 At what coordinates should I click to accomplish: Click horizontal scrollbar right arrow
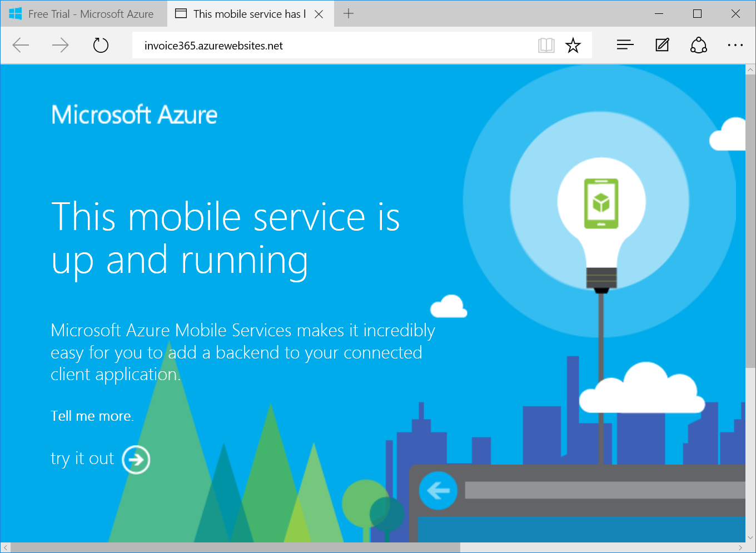[740, 548]
